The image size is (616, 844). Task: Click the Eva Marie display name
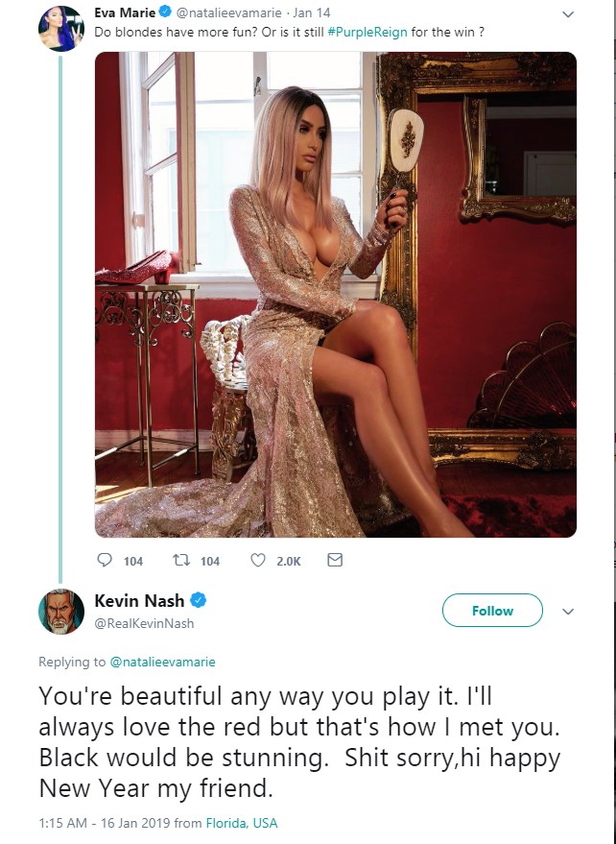[125, 12]
